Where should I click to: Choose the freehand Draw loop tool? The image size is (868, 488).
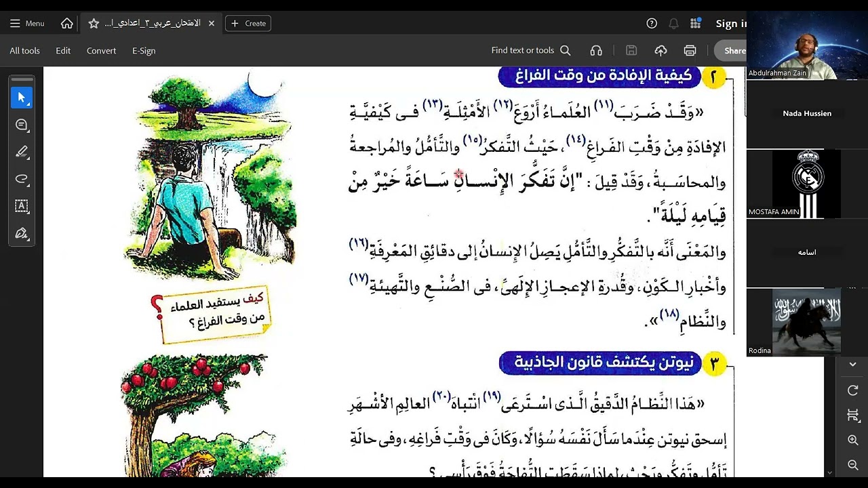click(21, 179)
